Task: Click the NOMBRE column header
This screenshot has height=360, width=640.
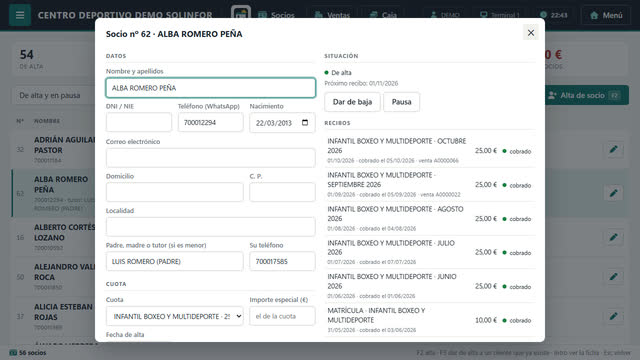Action: pos(47,121)
